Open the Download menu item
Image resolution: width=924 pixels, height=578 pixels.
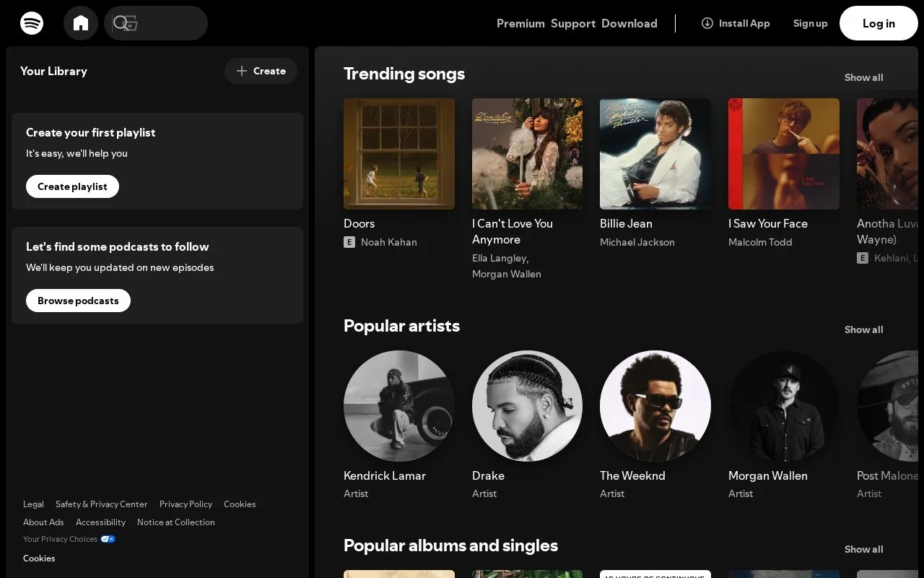(629, 23)
